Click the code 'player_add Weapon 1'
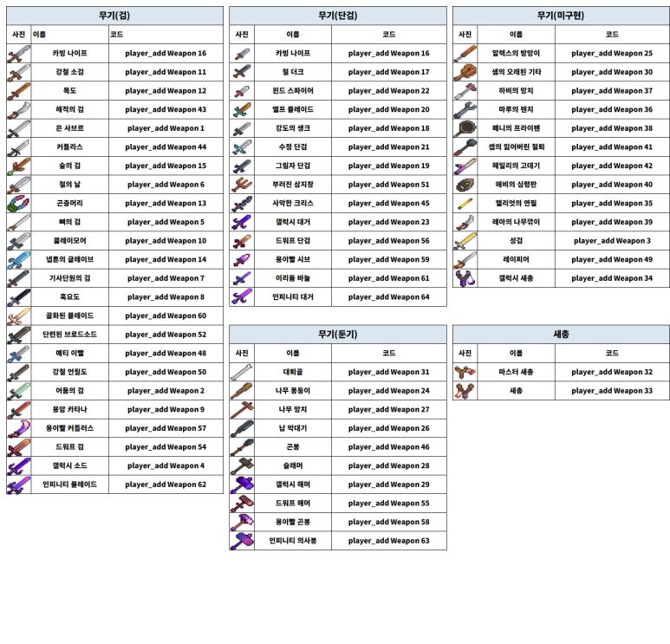The image size is (670, 644). pos(166,128)
